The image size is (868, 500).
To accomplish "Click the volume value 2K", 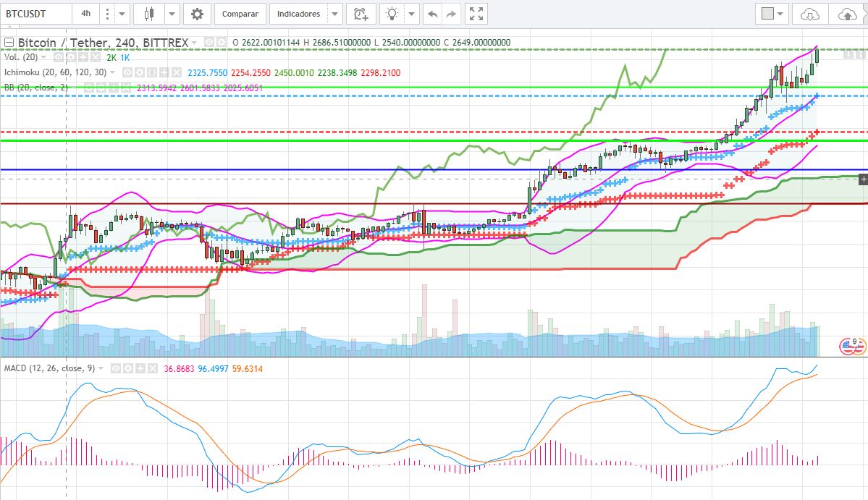I will click(x=111, y=57).
